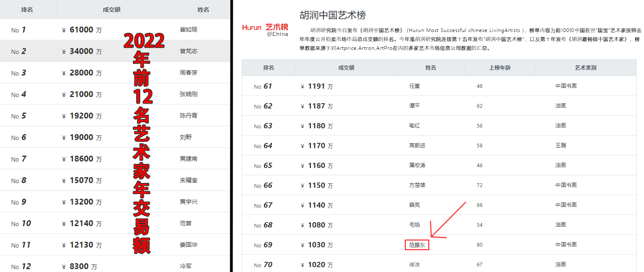This screenshot has height=272, width=644.
Task: Click the rank label No 1
Action: pos(19,30)
